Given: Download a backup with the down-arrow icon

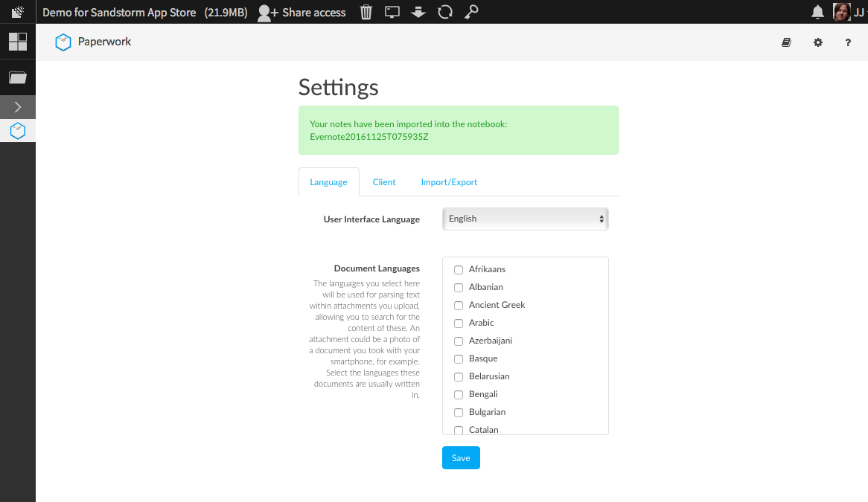Looking at the screenshot, I should tap(418, 12).
